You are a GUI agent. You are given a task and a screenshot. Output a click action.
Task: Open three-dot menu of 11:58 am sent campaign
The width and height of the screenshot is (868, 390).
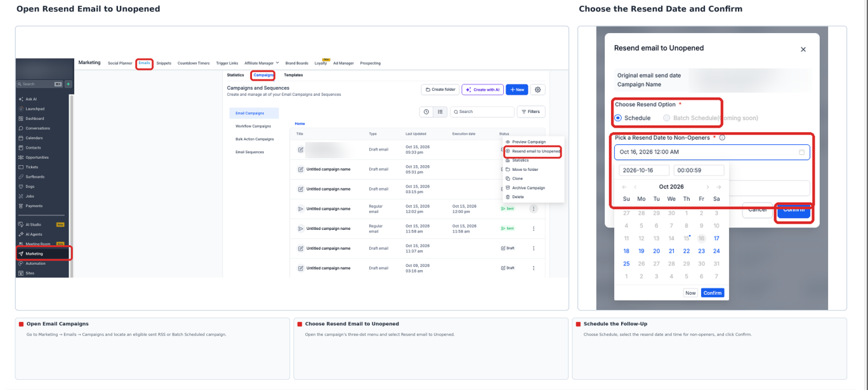pos(533,229)
